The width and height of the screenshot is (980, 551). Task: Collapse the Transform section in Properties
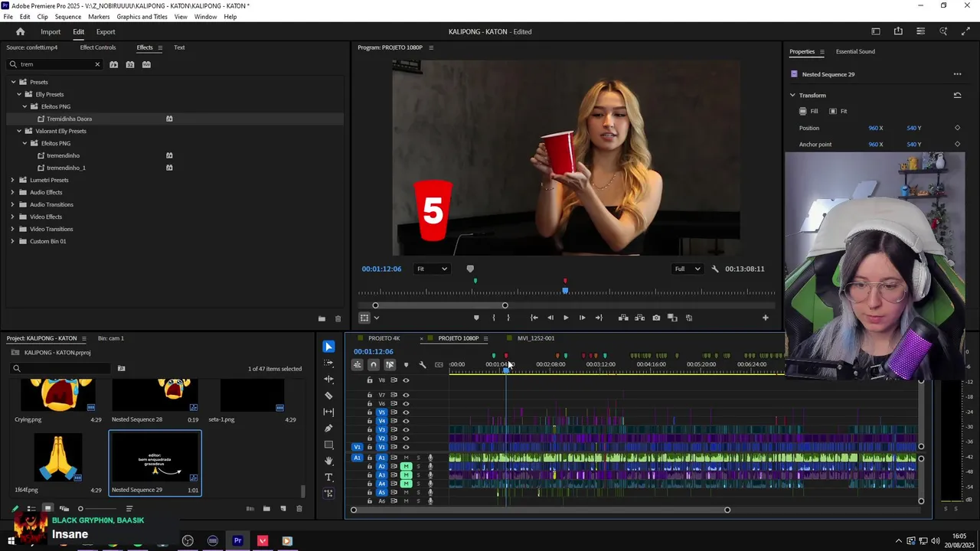pyautogui.click(x=793, y=95)
